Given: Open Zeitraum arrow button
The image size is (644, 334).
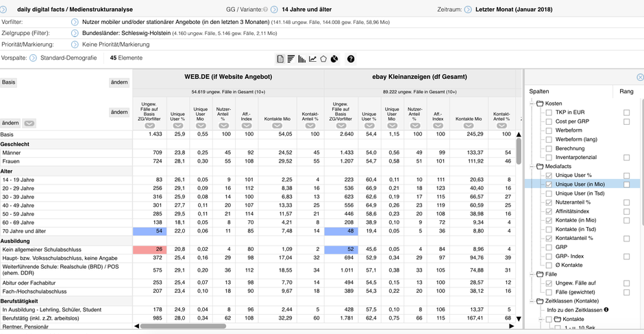Looking at the screenshot, I should point(468,10).
